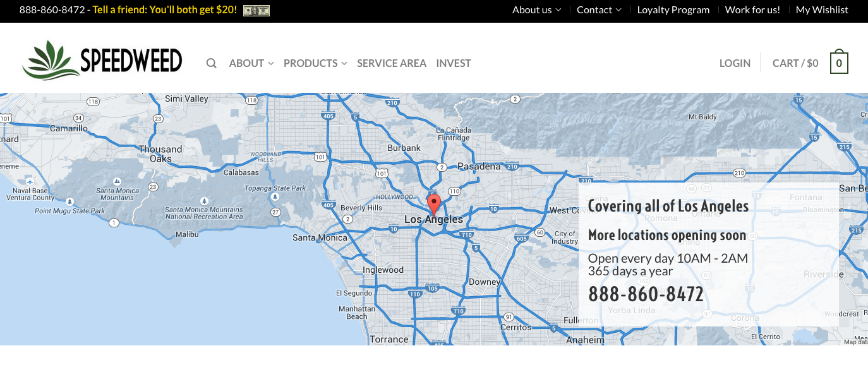
Task: Click Anaheim label on map
Action: coord(585,339)
